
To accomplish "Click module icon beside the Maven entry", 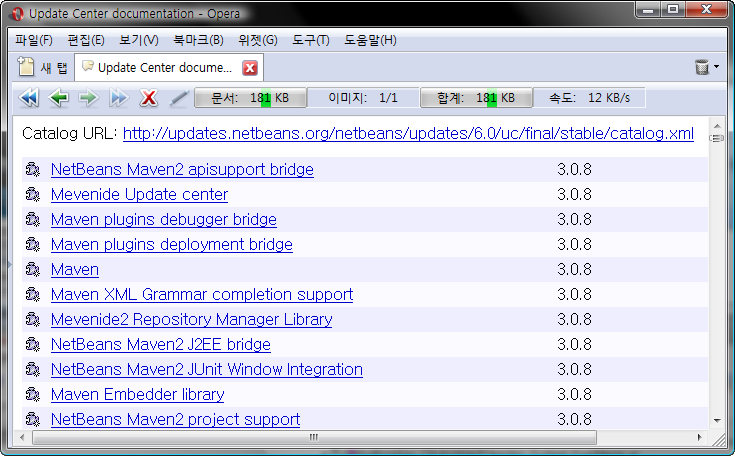I will coord(33,269).
